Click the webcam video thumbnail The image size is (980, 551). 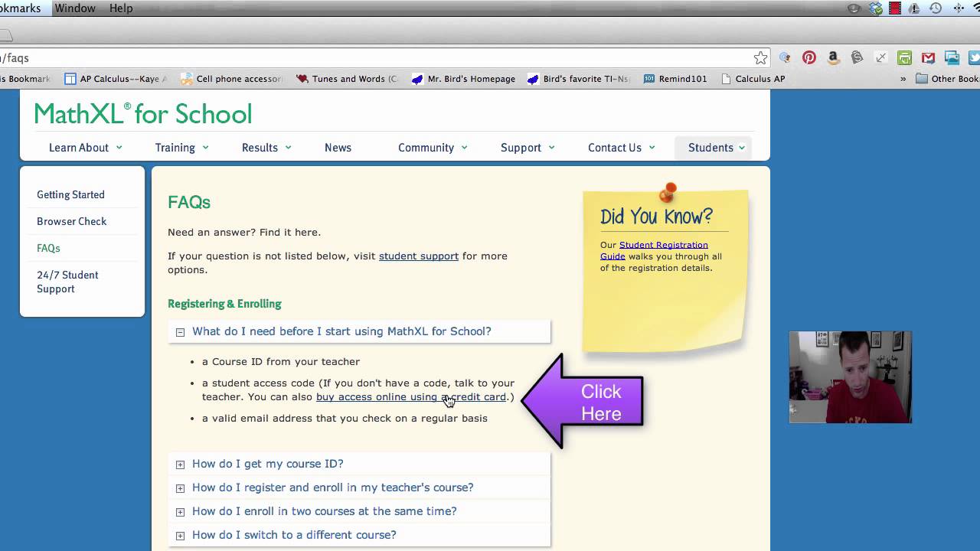click(x=851, y=377)
